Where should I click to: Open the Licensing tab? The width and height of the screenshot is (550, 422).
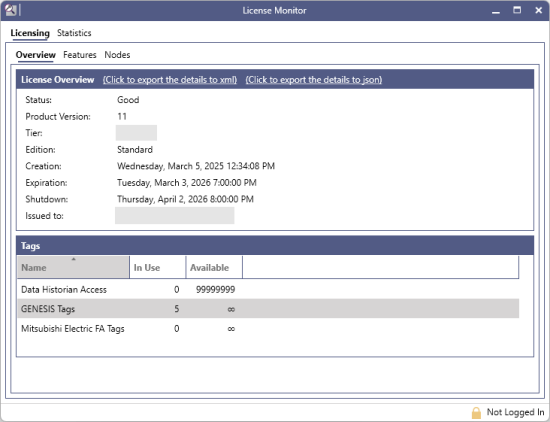pos(30,33)
